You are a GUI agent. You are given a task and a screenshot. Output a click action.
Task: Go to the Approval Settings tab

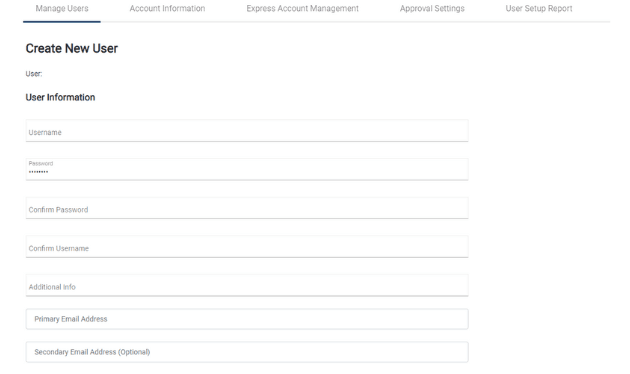coord(432,8)
